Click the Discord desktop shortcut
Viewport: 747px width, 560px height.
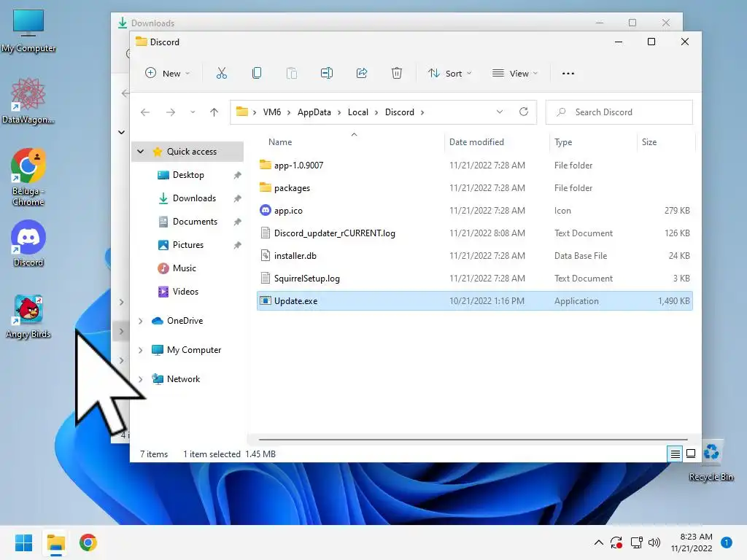click(28, 244)
